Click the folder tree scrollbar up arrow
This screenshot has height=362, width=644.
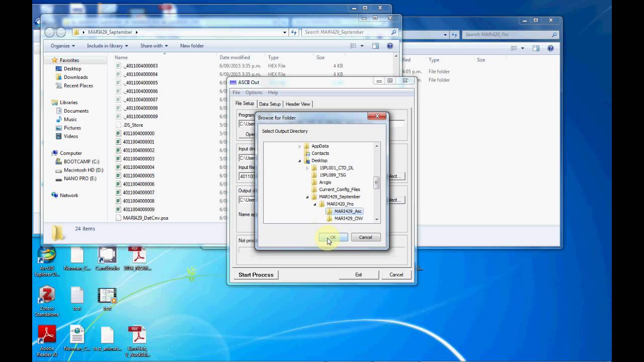[x=376, y=146]
